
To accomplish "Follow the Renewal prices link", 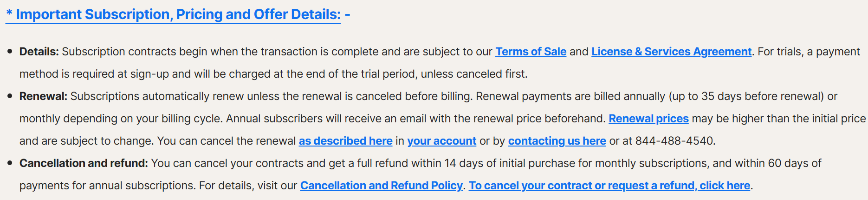I will tap(648, 119).
